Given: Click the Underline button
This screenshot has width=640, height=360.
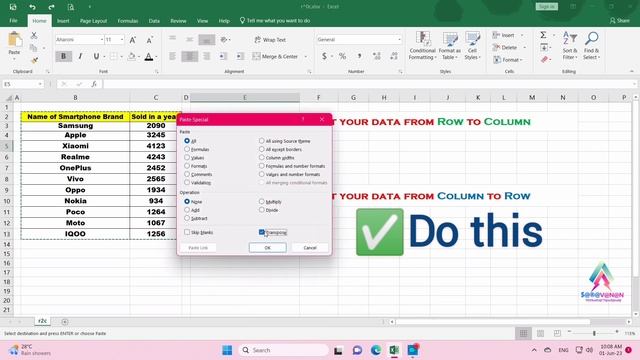Looking at the screenshot, I should (x=96, y=56).
